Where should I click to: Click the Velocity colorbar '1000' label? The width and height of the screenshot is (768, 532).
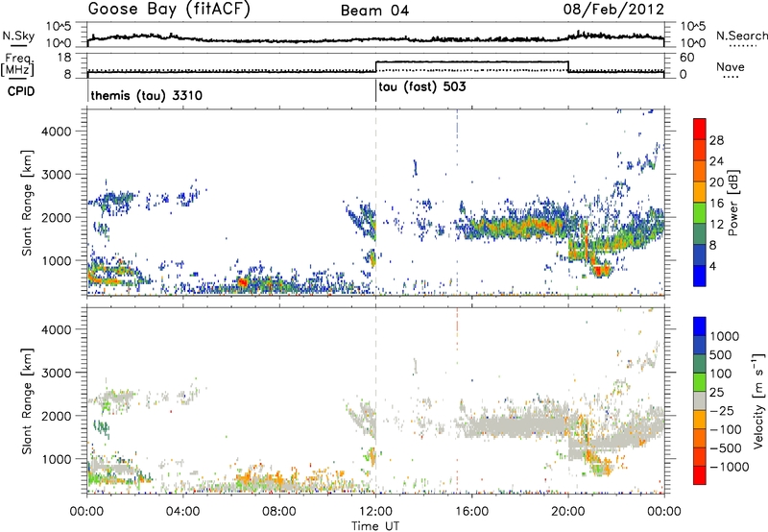725,336
